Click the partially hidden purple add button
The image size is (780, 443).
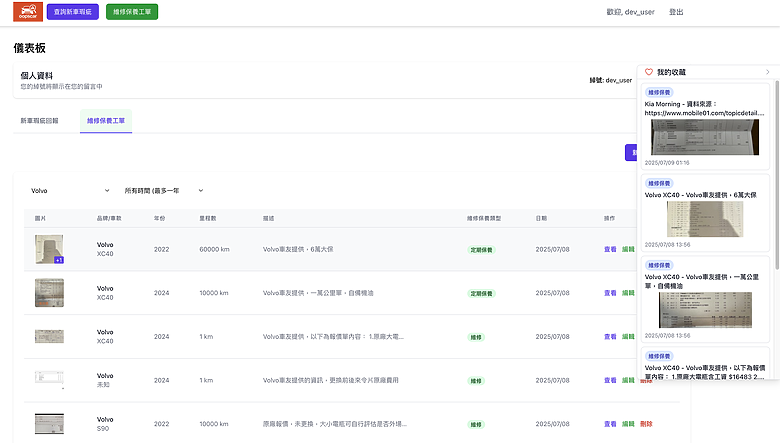pos(631,153)
